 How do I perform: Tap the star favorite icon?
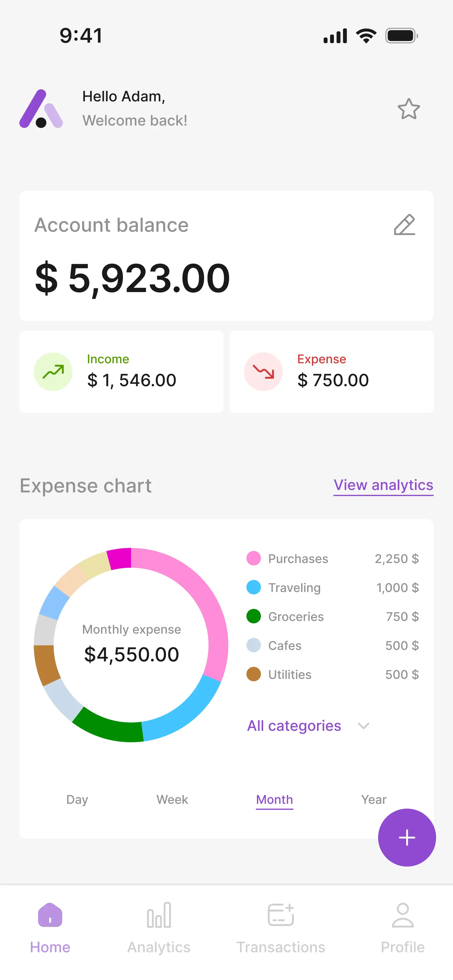[x=409, y=109]
